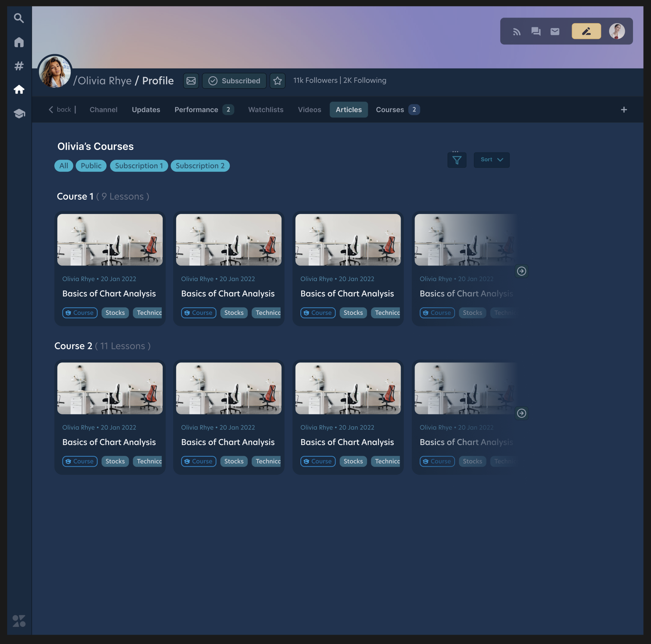Screen dimensions: 651x644
Task: Open the graduation cap courses icon
Action: (19, 113)
